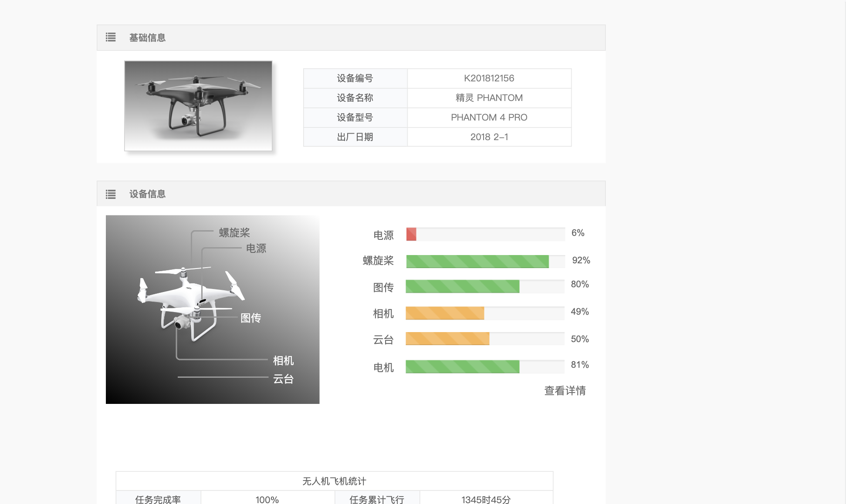Viewport: 846px width, 504px height.
Task: Click device number K201812156 cell
Action: coord(489,78)
